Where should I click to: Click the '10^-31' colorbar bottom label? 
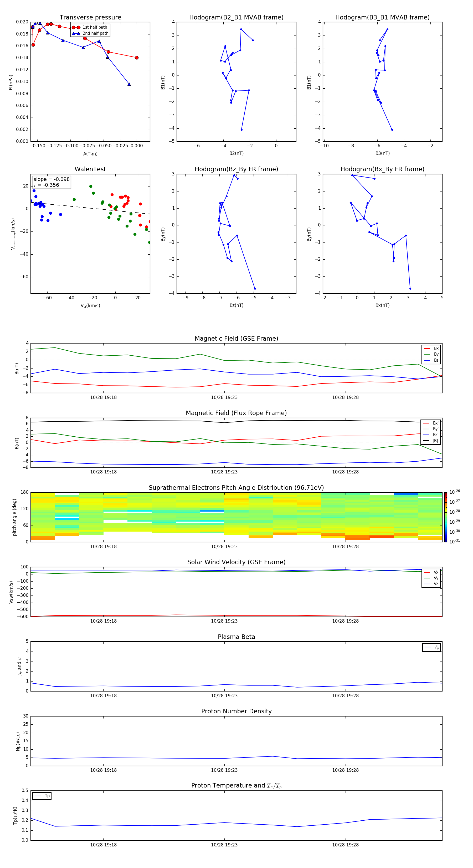click(455, 542)
